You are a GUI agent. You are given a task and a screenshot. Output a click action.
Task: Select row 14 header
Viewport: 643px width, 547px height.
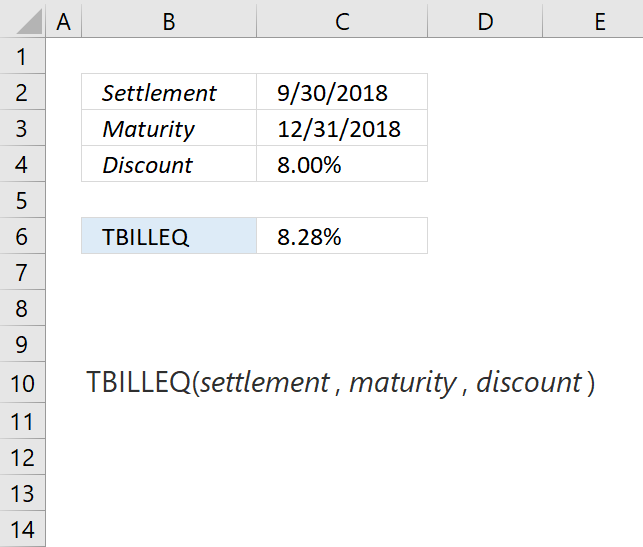pos(23,529)
